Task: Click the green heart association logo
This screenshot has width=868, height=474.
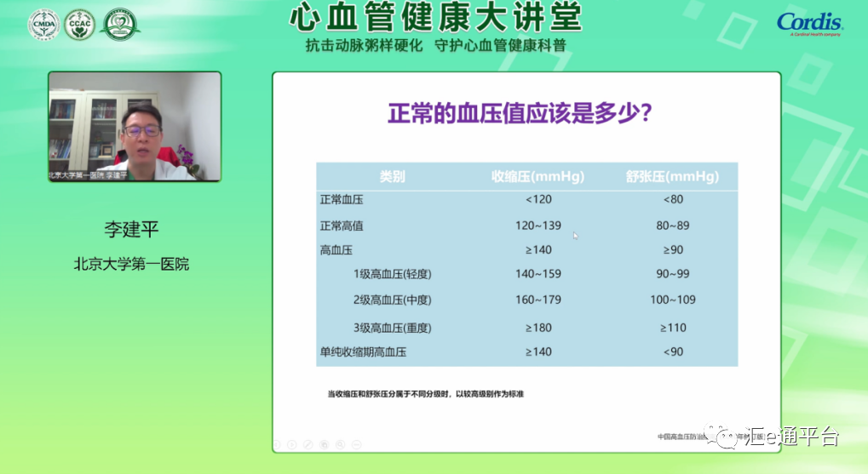Action: (x=120, y=25)
